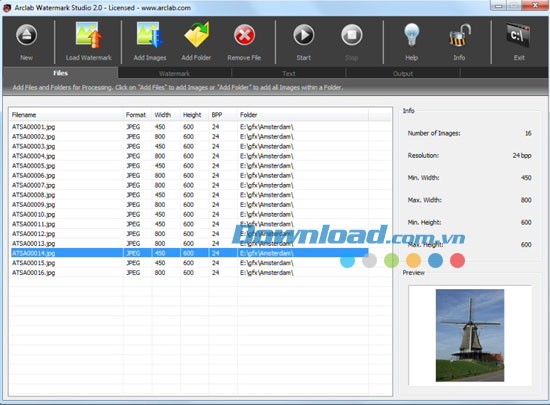
Task: Select file ATSA00008.jpg
Action: point(34,195)
